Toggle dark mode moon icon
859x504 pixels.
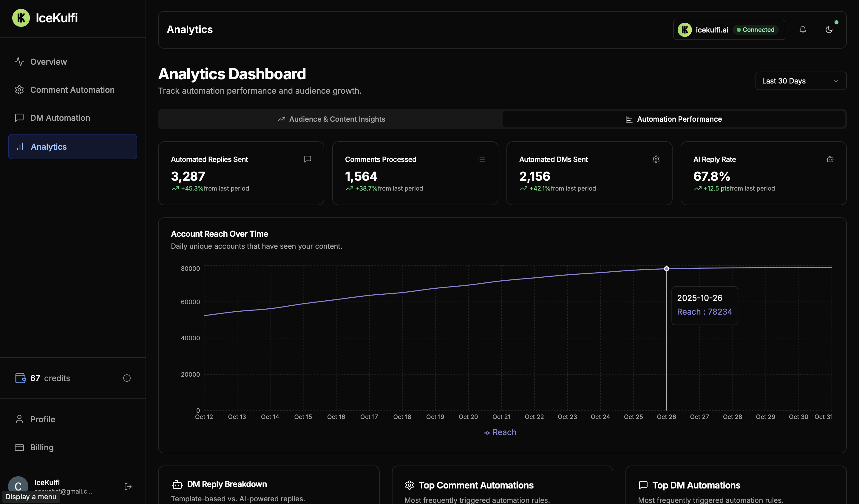pos(829,30)
